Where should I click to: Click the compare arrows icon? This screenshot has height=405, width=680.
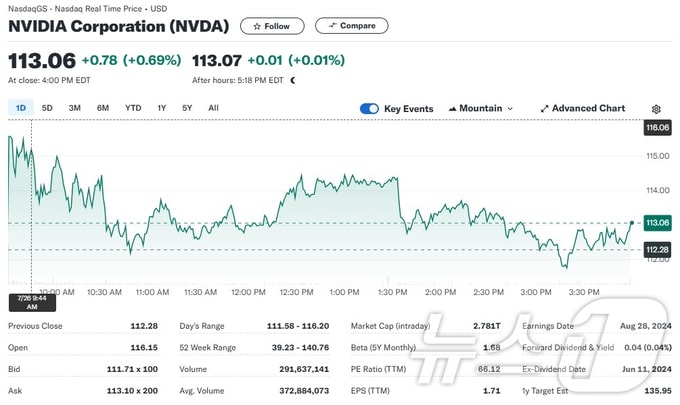333,26
